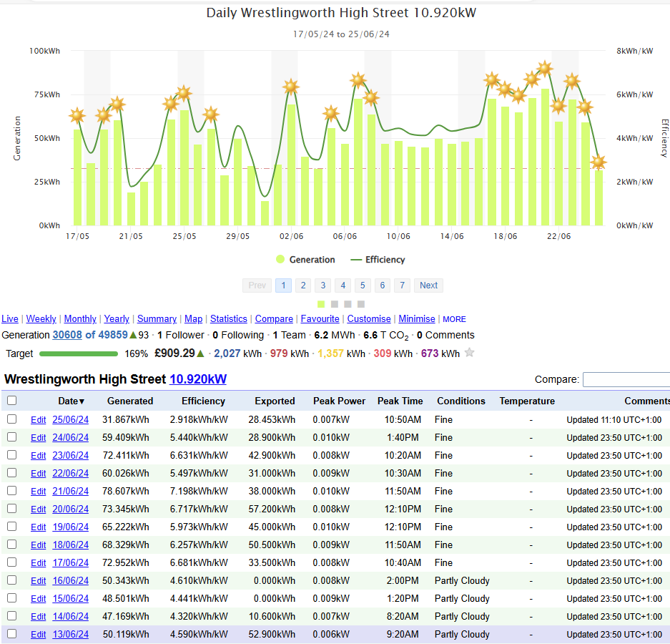Check the box for row 20/06/24
670x644 pixels.
12,509
